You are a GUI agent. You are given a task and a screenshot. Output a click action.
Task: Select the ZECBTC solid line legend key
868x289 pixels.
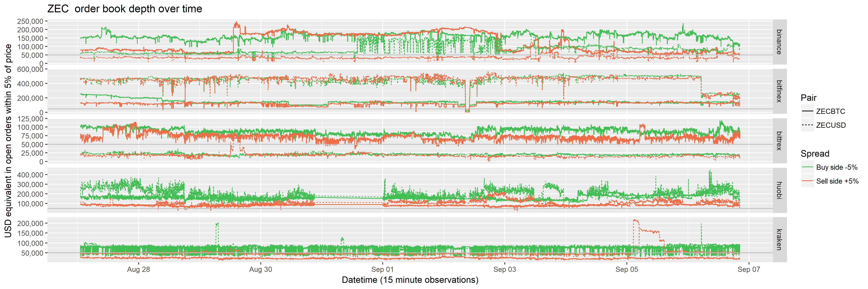pyautogui.click(x=807, y=111)
